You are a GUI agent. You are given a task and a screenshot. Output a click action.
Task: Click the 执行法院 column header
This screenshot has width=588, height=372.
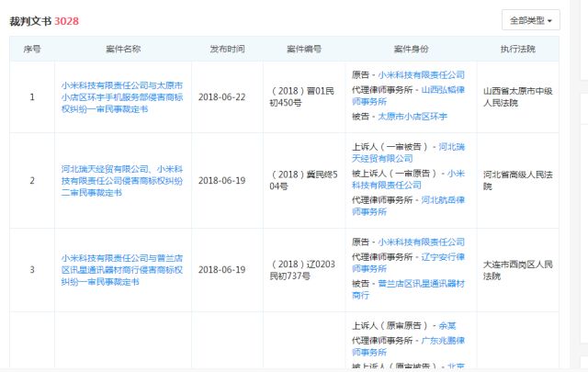point(518,49)
